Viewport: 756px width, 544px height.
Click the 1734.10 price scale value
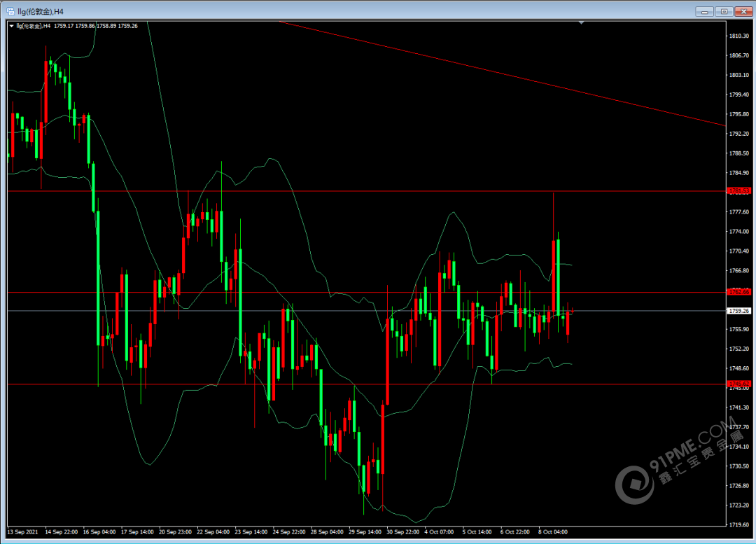739,447
